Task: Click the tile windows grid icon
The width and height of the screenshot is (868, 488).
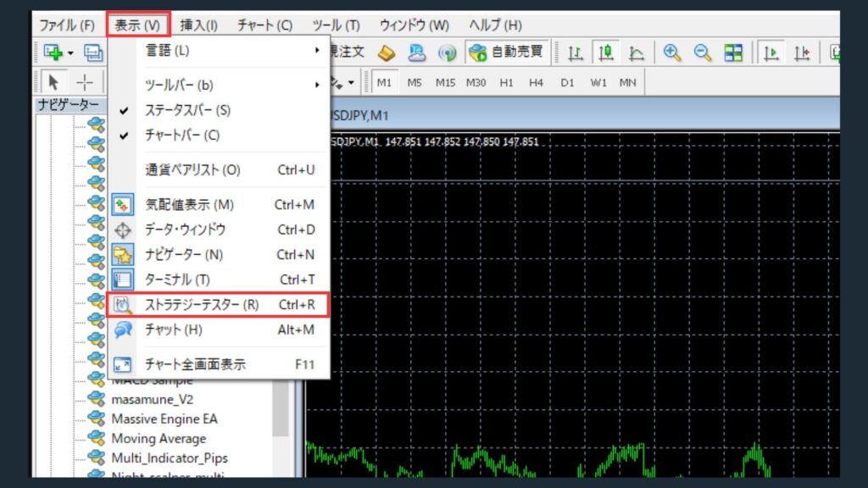Action: coord(733,53)
